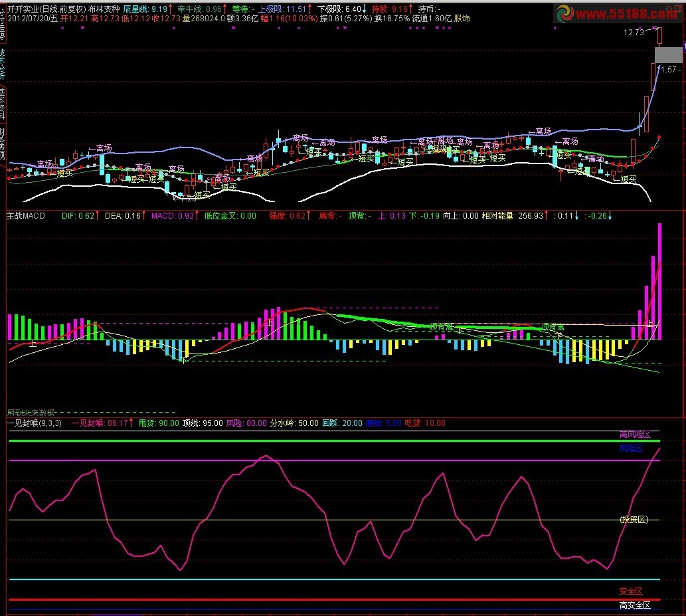Click the 回踩: 20.00 value
Screen dimensions: 686x616
pos(342,423)
